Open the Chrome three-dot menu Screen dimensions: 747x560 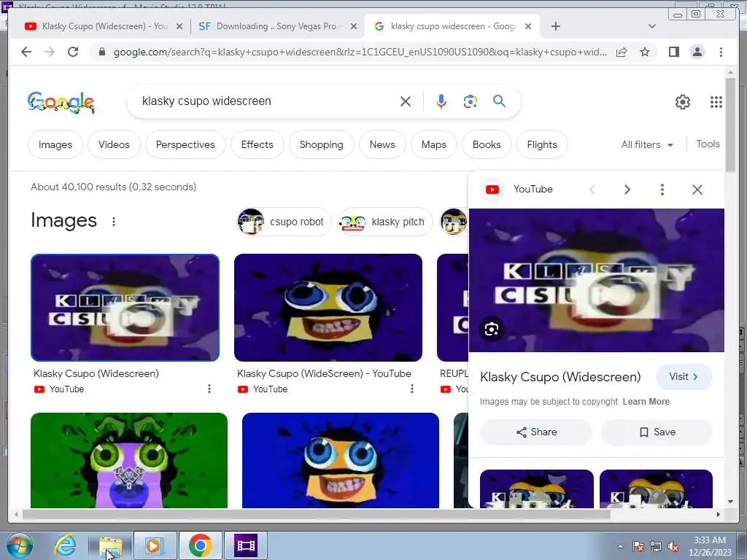tap(721, 52)
